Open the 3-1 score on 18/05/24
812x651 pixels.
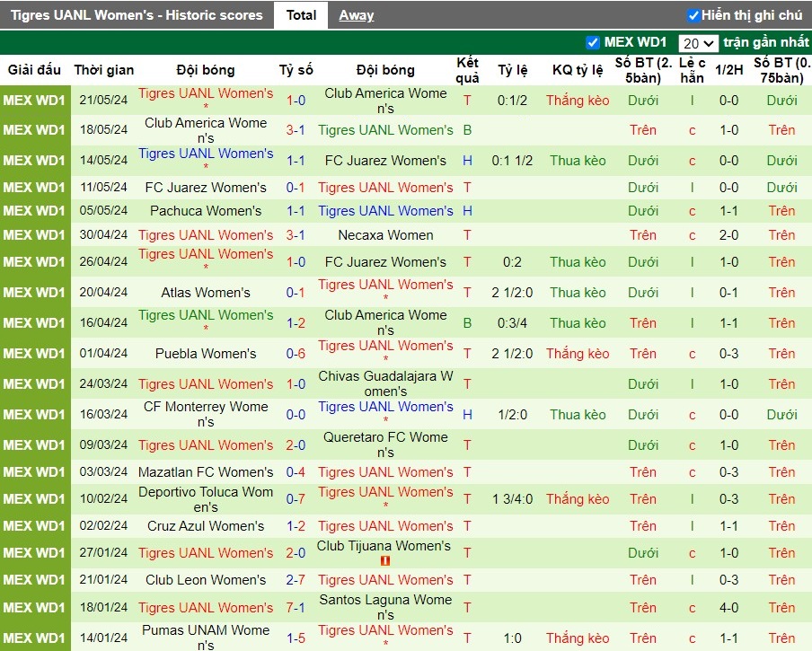[x=296, y=130]
